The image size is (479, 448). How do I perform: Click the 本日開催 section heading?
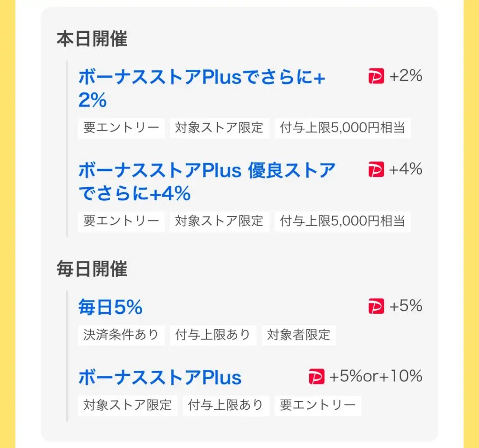pos(92,39)
